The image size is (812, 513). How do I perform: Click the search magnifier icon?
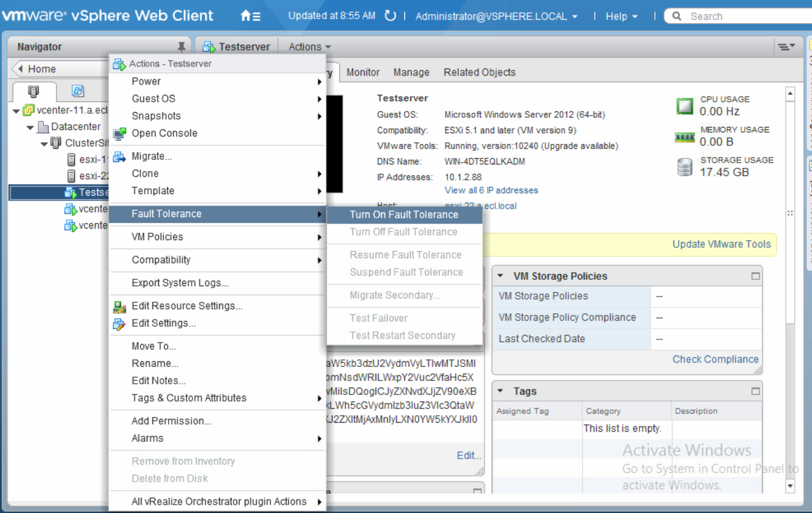pos(677,17)
